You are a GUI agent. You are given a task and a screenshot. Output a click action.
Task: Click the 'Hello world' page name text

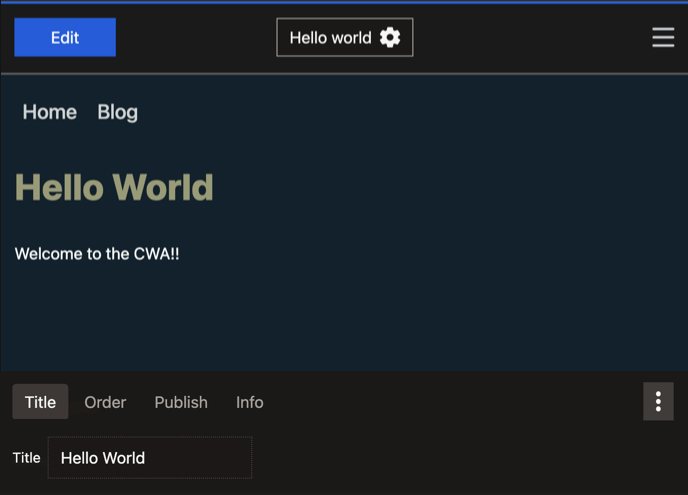coord(330,38)
